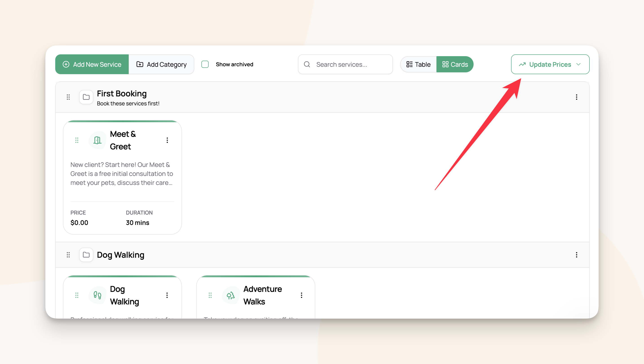Click the trending arrow icon on Update Prices
The height and width of the screenshot is (364, 644).
(x=522, y=64)
